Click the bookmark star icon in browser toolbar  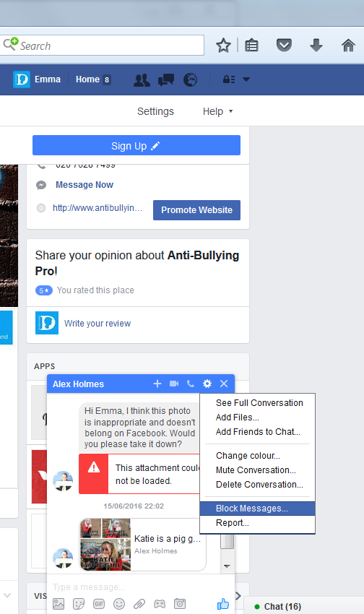(223, 46)
